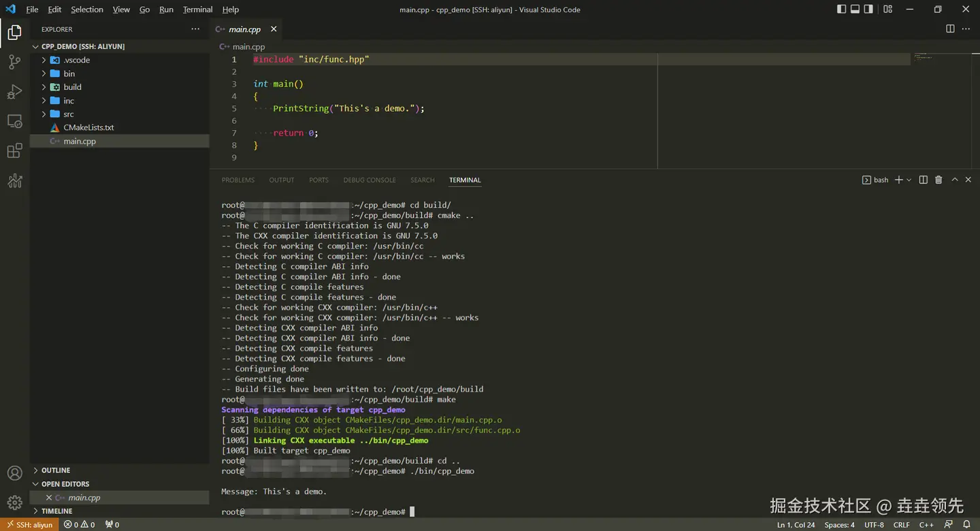
Task: Open the Accounts menu icon
Action: click(14, 473)
